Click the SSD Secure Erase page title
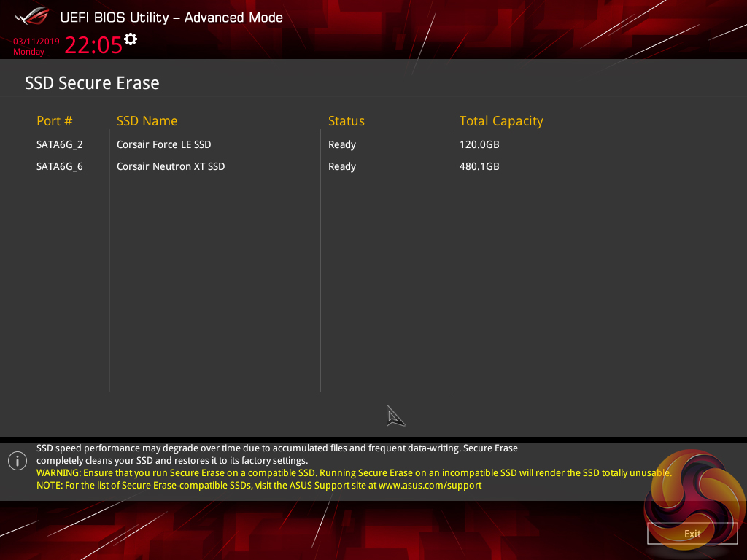This screenshot has width=747, height=560. pyautogui.click(x=92, y=83)
